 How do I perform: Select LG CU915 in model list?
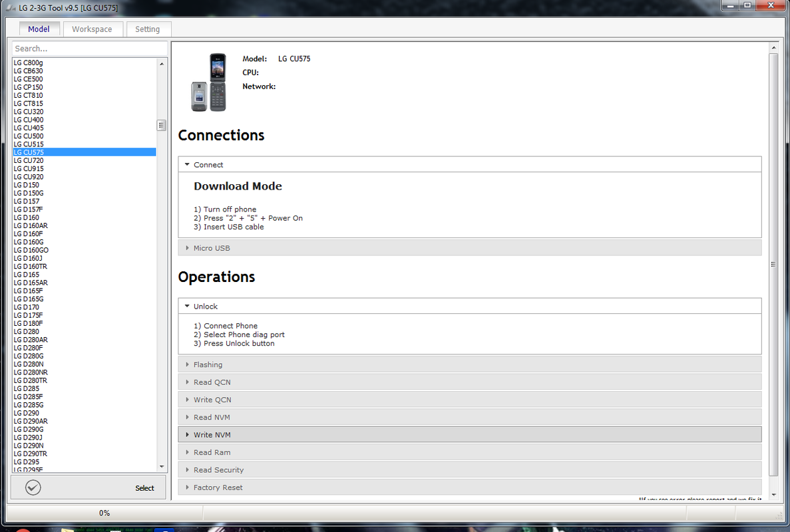84,169
